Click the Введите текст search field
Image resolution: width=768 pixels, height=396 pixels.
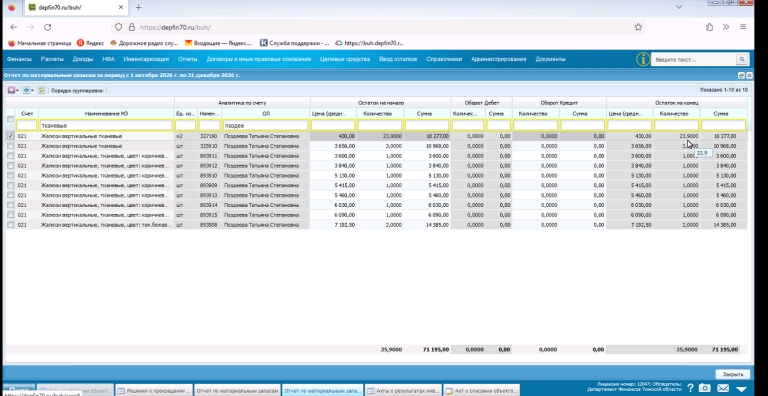click(x=694, y=59)
